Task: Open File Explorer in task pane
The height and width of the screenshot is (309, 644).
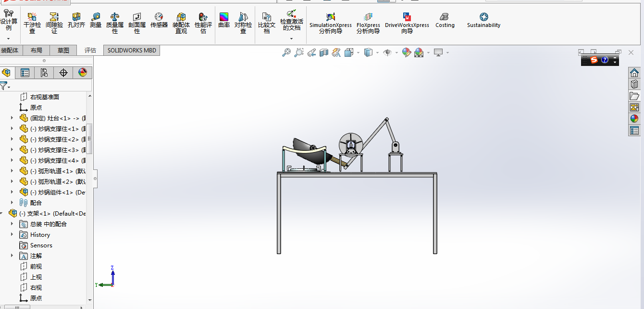Action: point(634,96)
